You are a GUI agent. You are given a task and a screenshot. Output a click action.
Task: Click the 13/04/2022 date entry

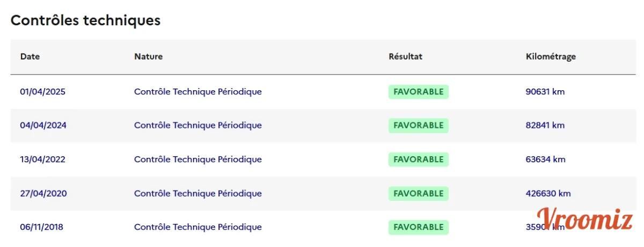tap(43, 159)
